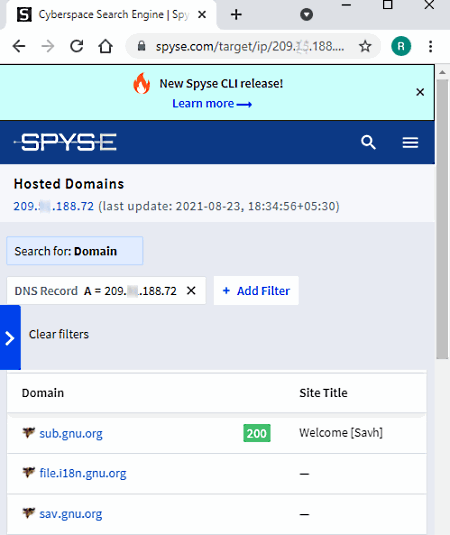Image resolution: width=450 pixels, height=535 pixels.
Task: Click the Site Title column header
Action: click(x=323, y=393)
